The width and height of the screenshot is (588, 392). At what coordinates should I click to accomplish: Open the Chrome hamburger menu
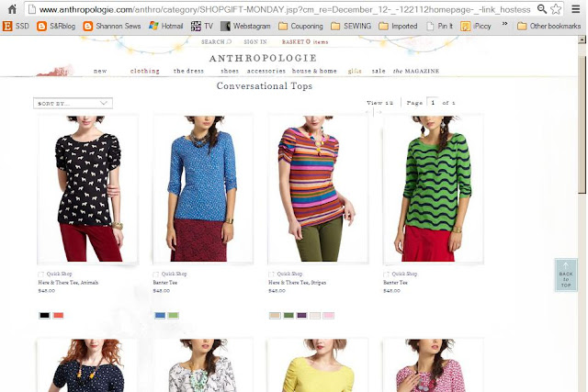pyautogui.click(x=576, y=9)
